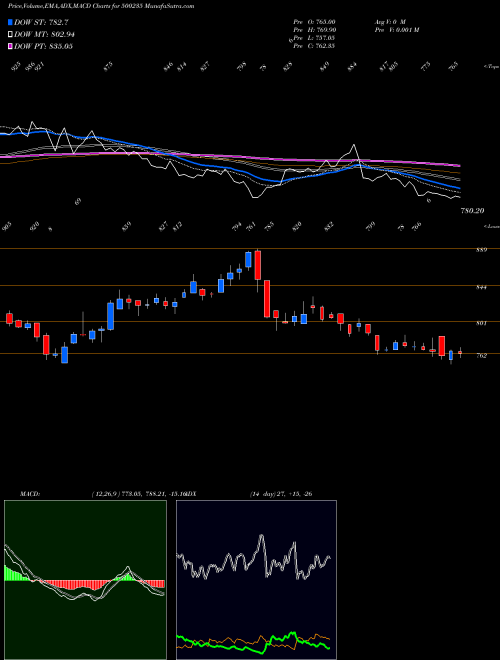The width and height of the screenshot is (500, 660).
Task: Click the 'Pre C: 762.35' close value
Action: pos(314,46)
